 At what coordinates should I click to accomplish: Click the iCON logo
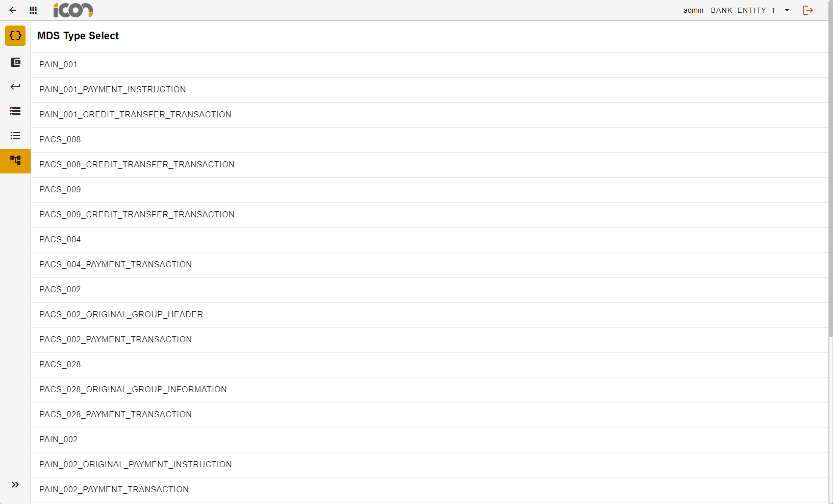[73, 10]
